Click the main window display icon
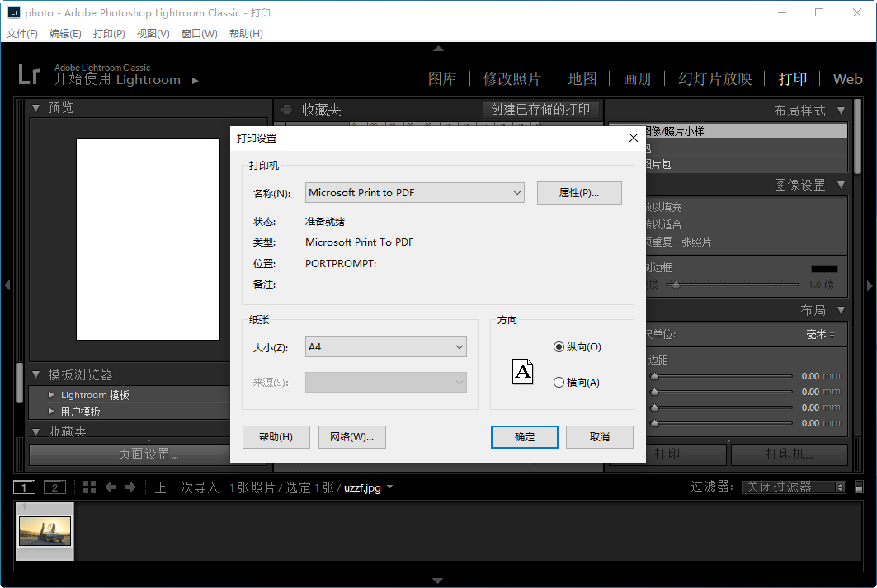The height and width of the screenshot is (588, 877). coord(25,487)
